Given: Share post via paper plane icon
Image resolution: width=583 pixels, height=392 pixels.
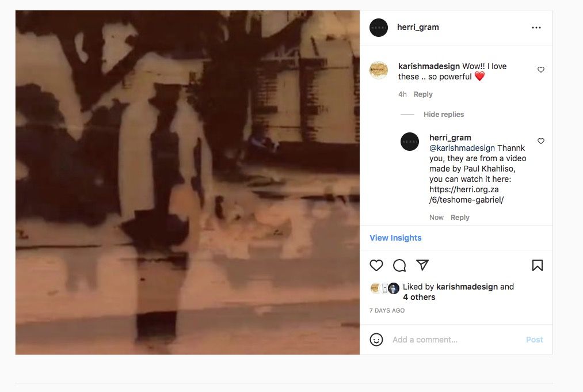Looking at the screenshot, I should [x=422, y=265].
